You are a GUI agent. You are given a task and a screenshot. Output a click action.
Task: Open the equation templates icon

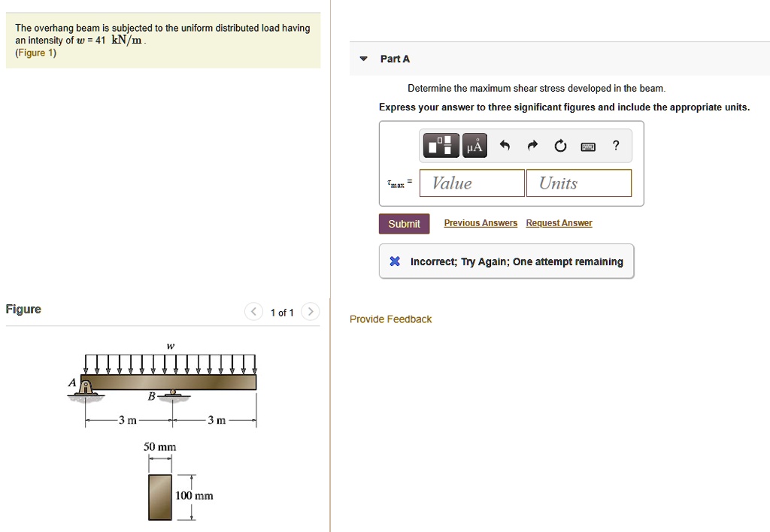[x=440, y=145]
